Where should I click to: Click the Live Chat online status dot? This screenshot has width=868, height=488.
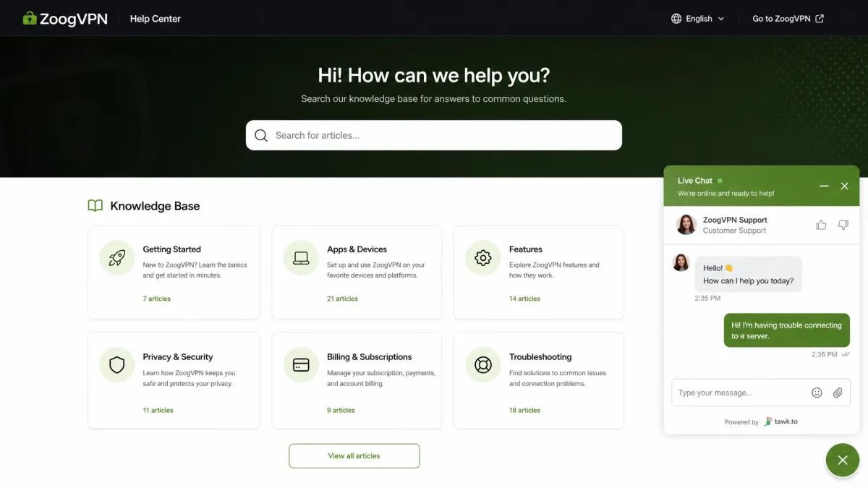(x=720, y=181)
